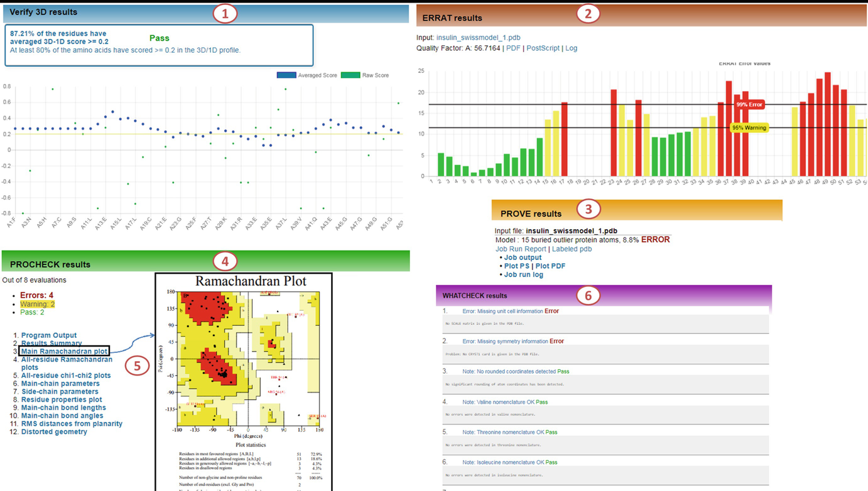Viewport: 868px width, 491px height.
Task: Click the 'Out of 8 evaluations' text
Action: (x=35, y=280)
